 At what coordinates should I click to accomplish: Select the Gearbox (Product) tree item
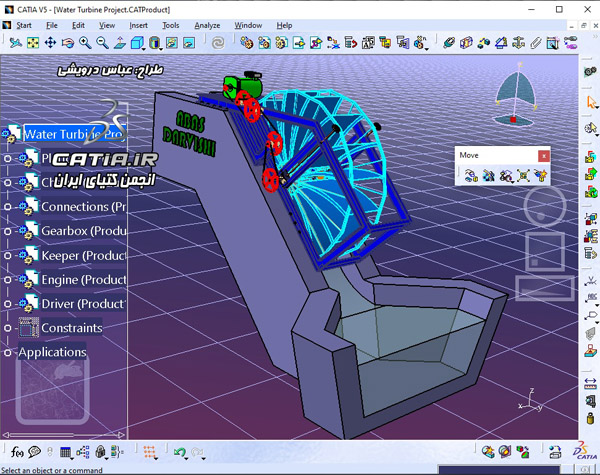pos(84,231)
